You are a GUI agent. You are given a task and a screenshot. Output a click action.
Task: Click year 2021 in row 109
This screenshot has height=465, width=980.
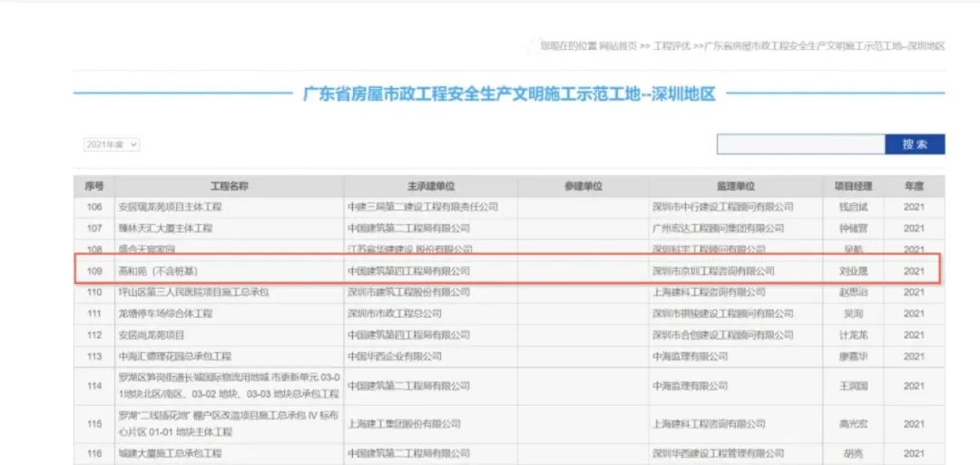coord(914,271)
